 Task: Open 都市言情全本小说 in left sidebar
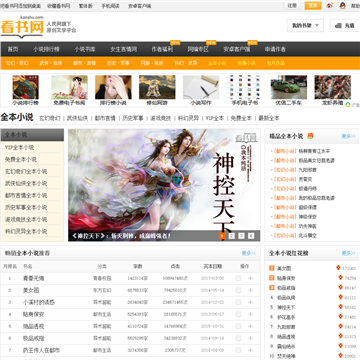pos(26,195)
